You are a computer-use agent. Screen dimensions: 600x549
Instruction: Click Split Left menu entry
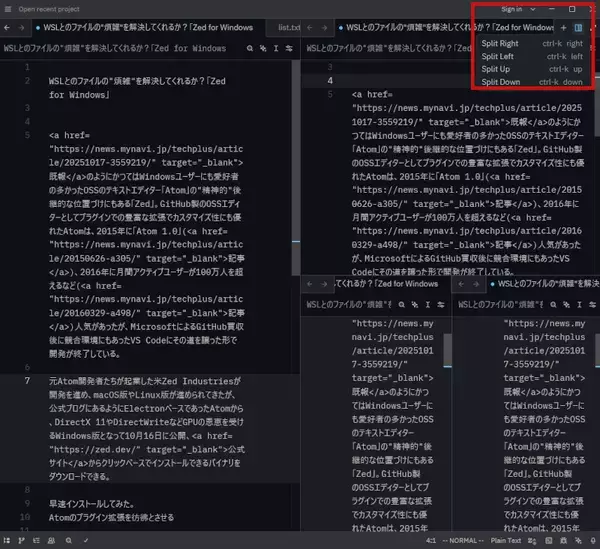[498, 56]
